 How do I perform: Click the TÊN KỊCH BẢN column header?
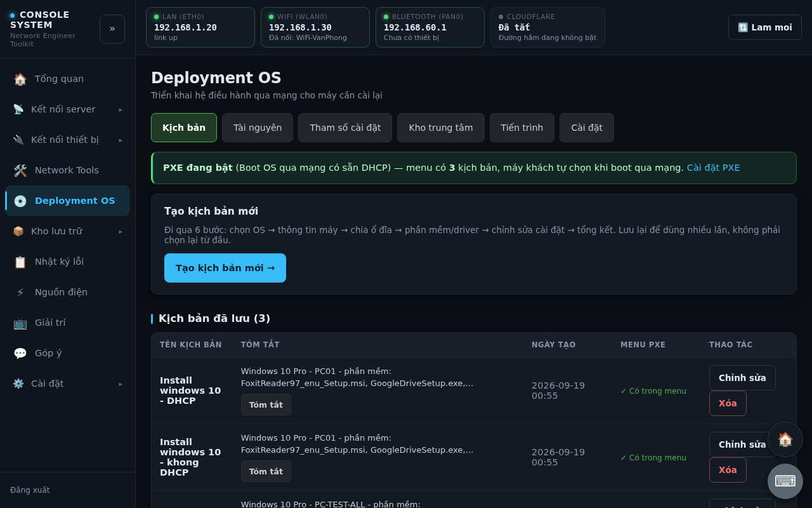[x=191, y=345]
